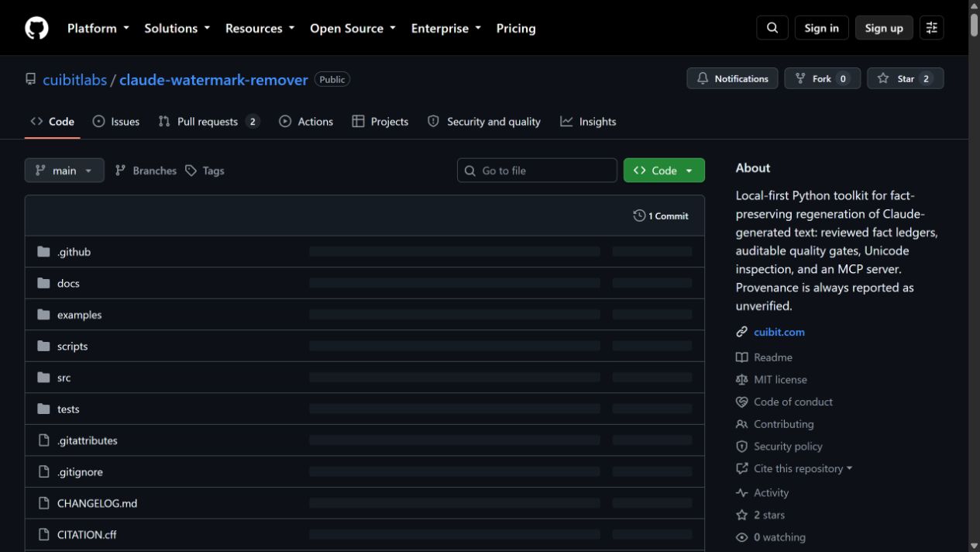Viewport: 980px width, 552px height.
Task: Click the .github folder icon
Action: coord(43,252)
